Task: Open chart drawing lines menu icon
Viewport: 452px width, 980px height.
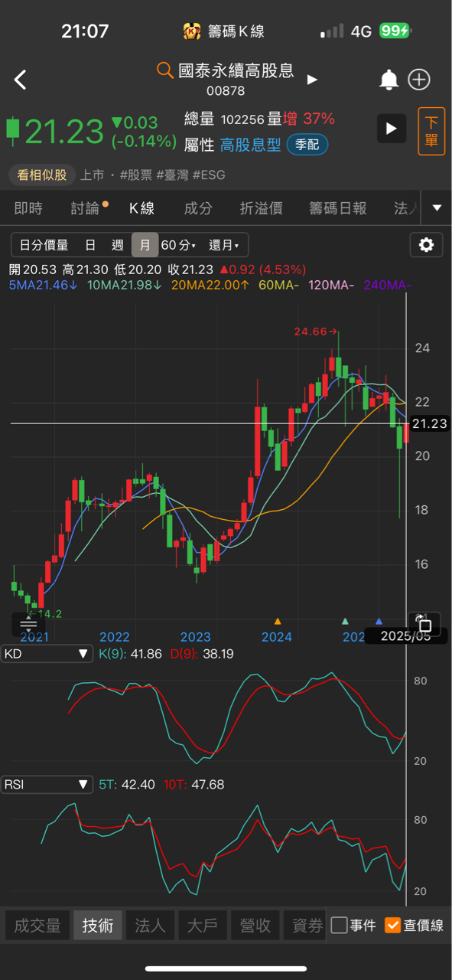Action: (x=28, y=625)
